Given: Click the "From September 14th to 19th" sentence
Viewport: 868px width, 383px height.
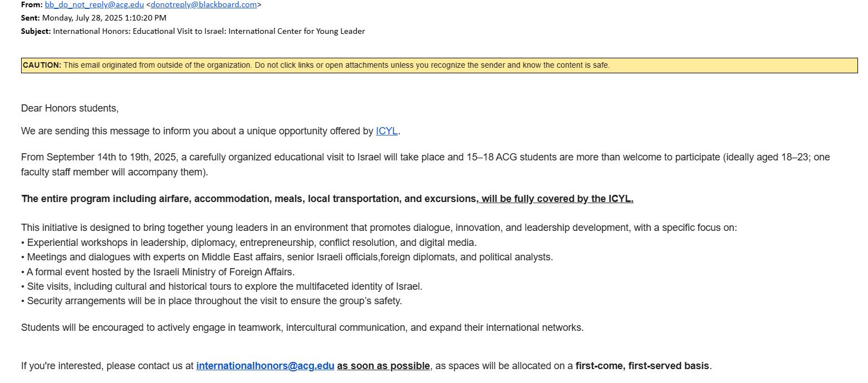Looking at the screenshot, I should (425, 157).
